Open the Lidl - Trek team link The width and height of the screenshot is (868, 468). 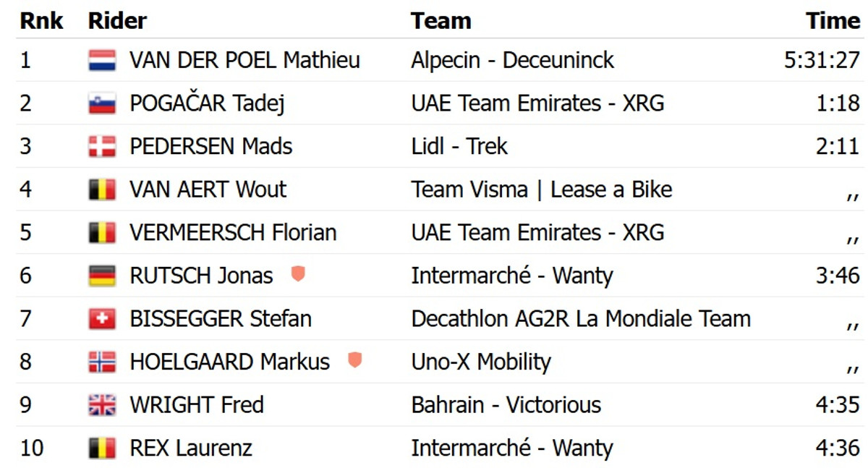(459, 146)
